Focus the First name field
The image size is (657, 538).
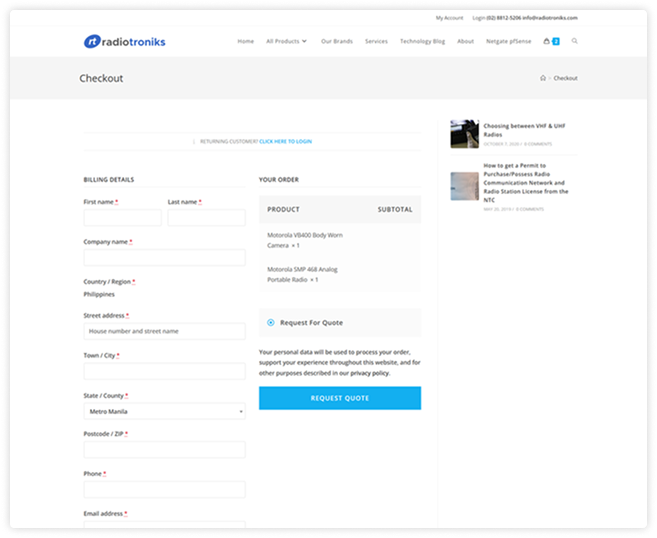click(x=122, y=218)
